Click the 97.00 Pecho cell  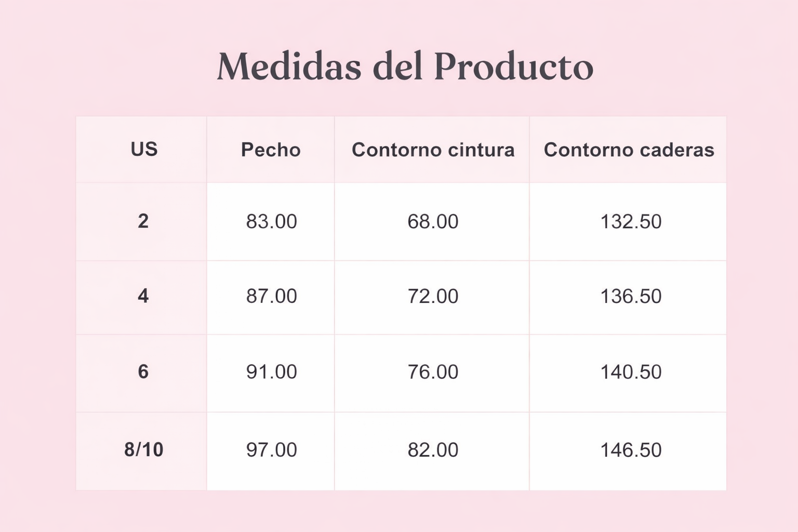click(x=271, y=450)
